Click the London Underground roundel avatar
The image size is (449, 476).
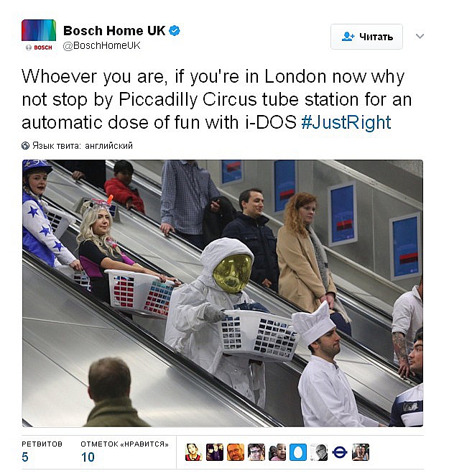[x=340, y=452]
